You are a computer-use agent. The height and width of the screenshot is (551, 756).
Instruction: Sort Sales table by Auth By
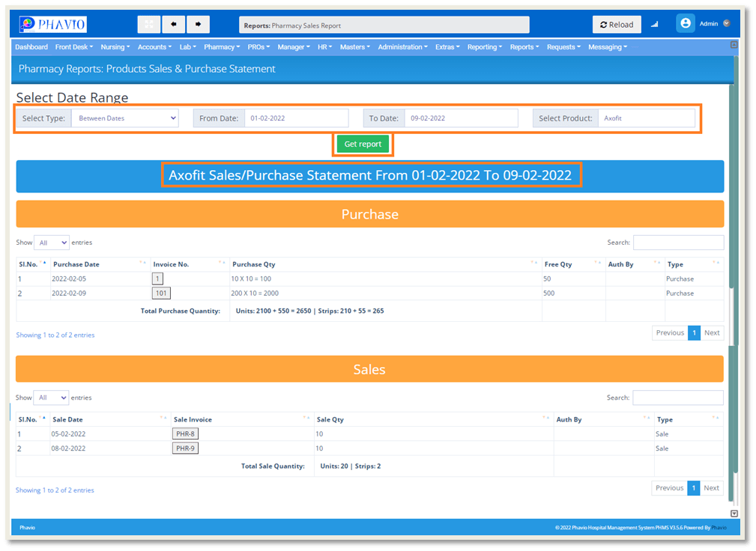(603, 419)
